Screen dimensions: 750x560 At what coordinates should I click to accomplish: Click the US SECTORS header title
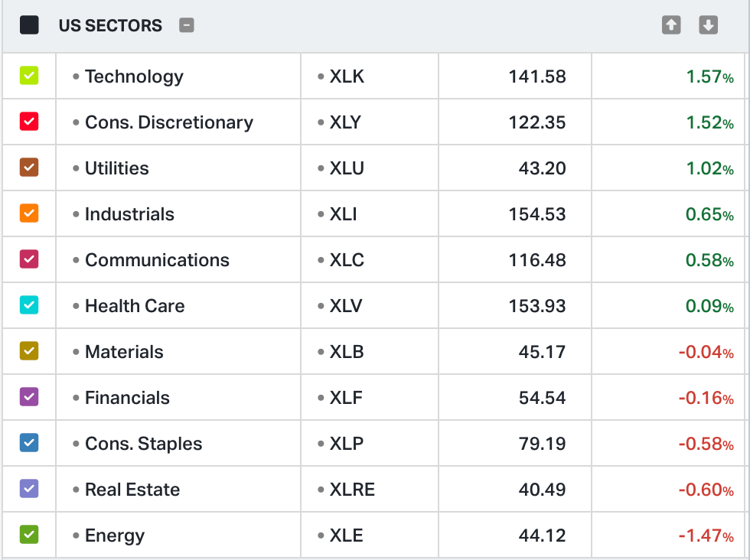[x=110, y=25]
